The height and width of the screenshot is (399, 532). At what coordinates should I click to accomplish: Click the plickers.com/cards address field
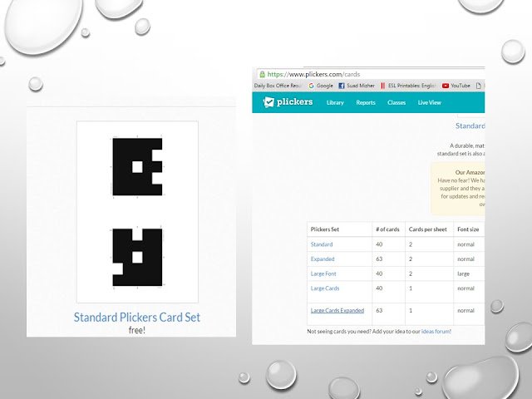click(371, 74)
